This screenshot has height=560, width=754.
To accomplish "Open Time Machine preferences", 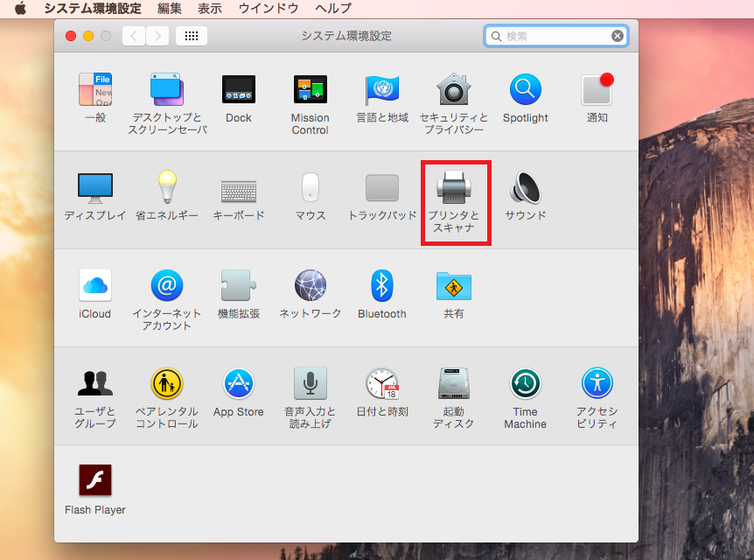I will click(525, 384).
